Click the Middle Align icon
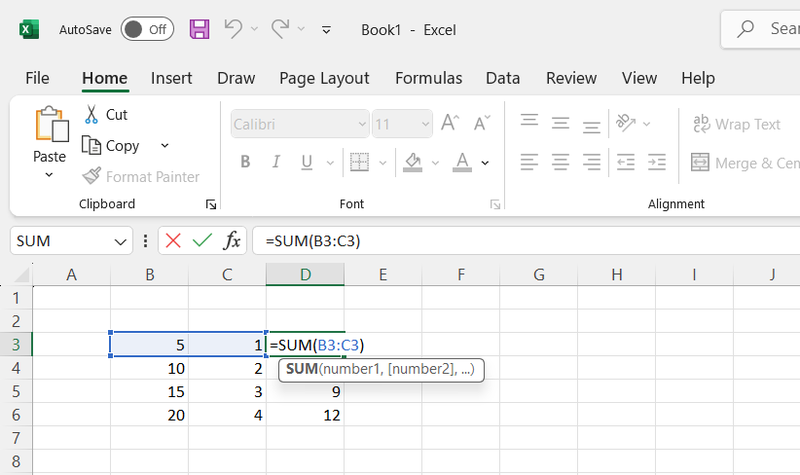 pos(561,123)
